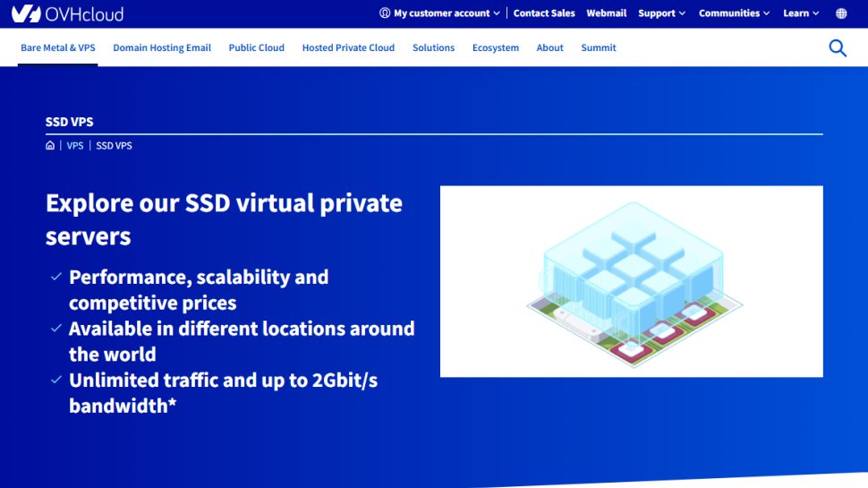Viewport: 868px width, 488px height.
Task: Open the Summit menu item
Action: pyautogui.click(x=599, y=47)
